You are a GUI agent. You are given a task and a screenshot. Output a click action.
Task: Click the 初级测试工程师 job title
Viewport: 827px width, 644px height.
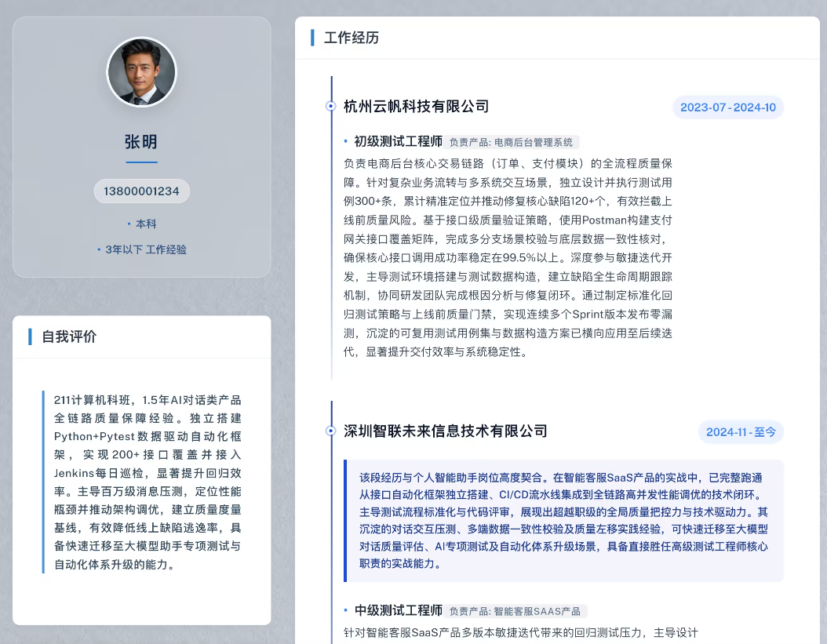[x=399, y=141]
